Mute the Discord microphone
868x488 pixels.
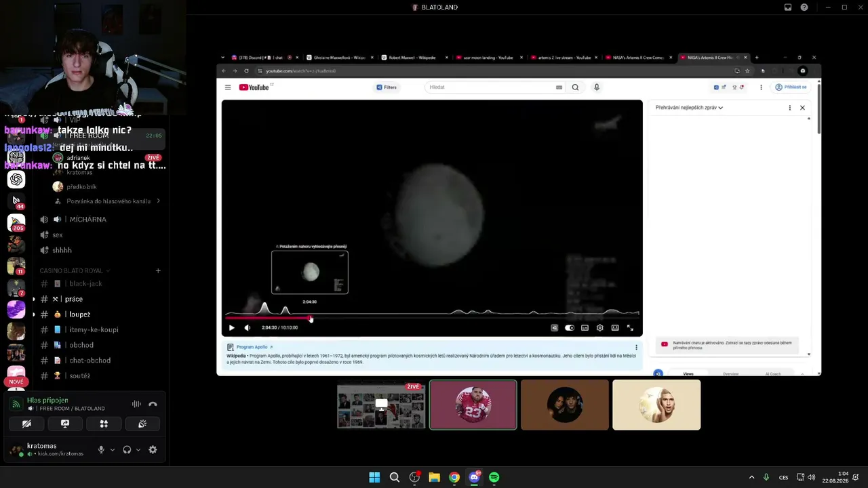tap(101, 449)
